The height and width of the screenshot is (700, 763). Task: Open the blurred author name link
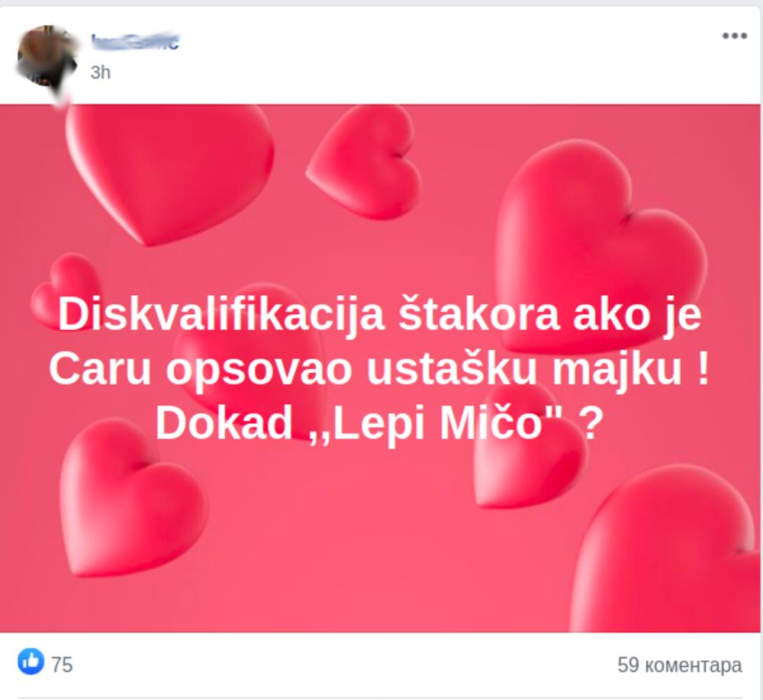click(135, 42)
